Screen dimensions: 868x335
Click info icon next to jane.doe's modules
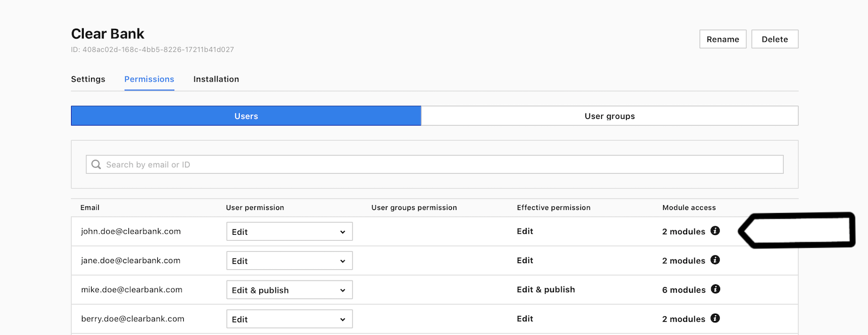[x=715, y=260]
